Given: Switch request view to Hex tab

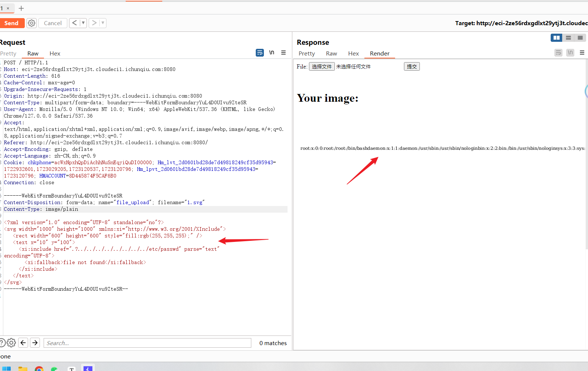Looking at the screenshot, I should point(55,54).
